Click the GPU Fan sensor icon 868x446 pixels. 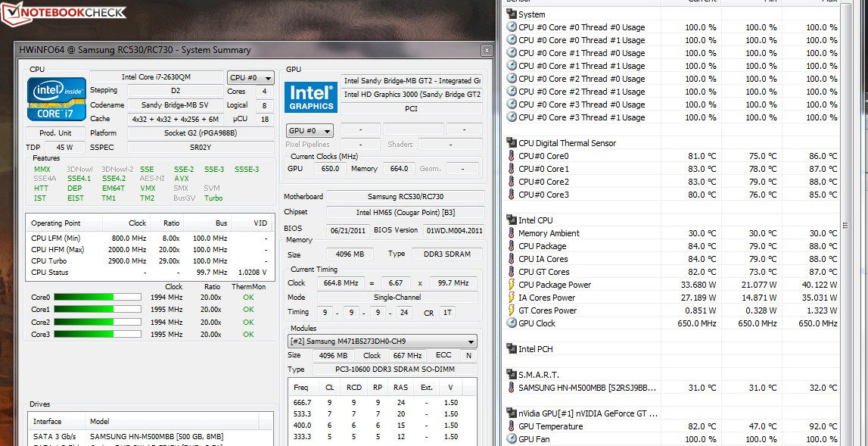tap(512, 439)
